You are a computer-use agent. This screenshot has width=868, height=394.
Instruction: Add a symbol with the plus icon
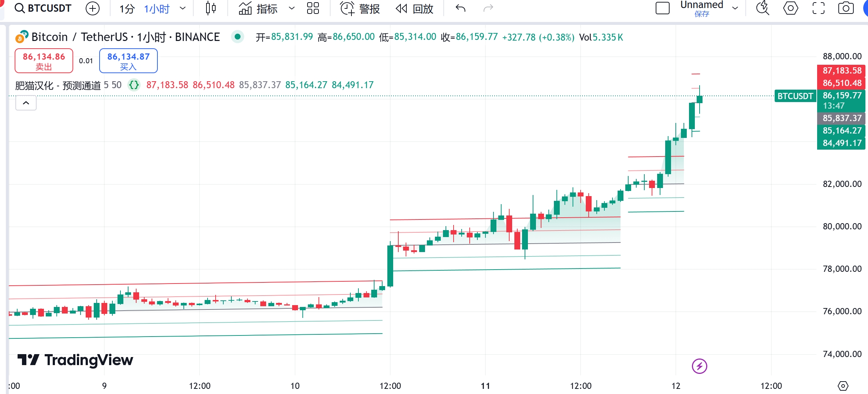93,8
